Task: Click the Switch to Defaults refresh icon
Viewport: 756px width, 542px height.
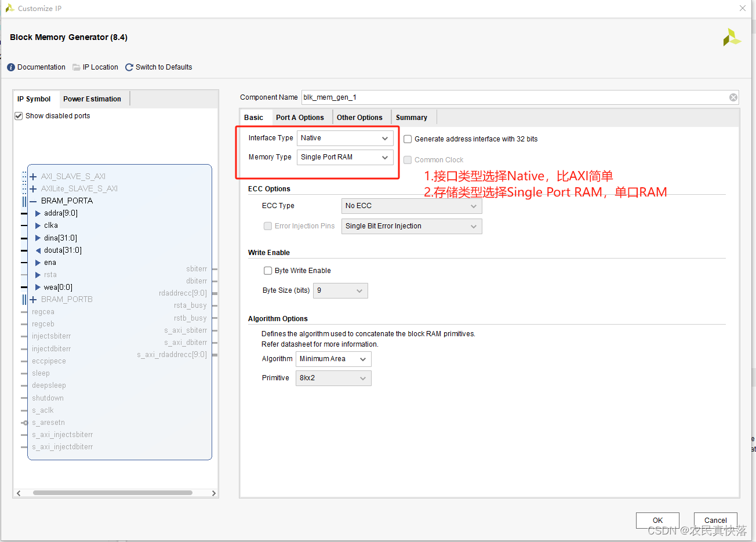Action: pos(129,67)
